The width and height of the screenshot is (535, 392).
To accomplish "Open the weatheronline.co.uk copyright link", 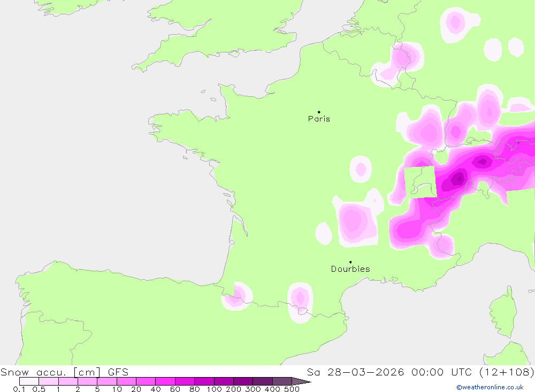I will [x=490, y=387].
